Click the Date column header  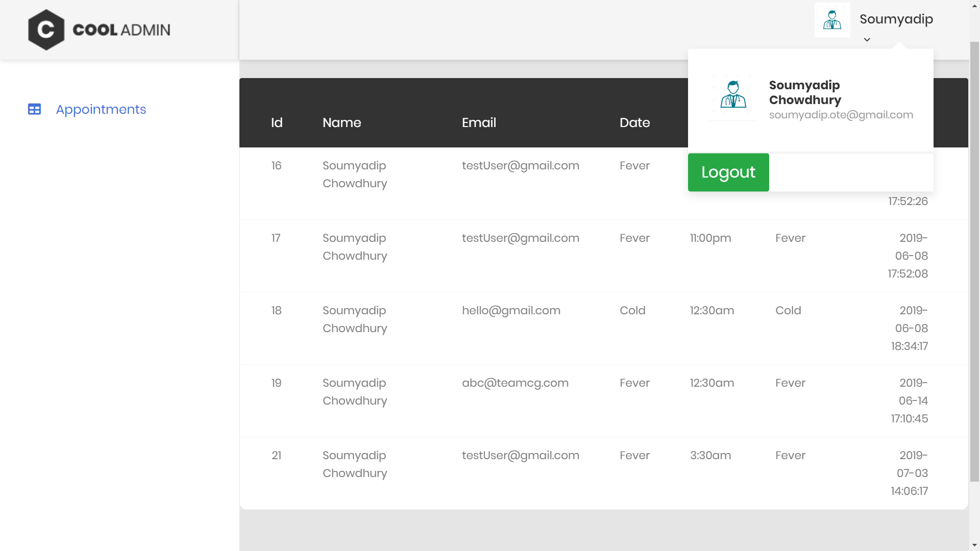(x=634, y=122)
